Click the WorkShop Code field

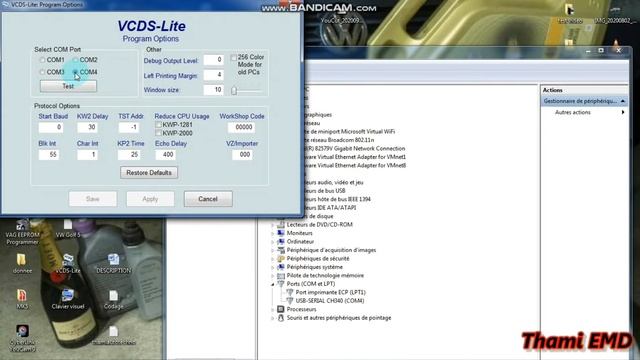pos(242,127)
